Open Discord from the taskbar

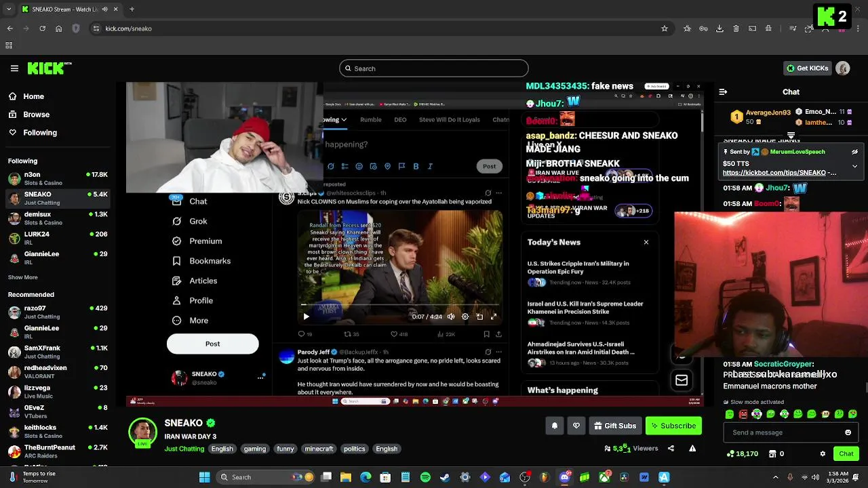[x=565, y=477]
